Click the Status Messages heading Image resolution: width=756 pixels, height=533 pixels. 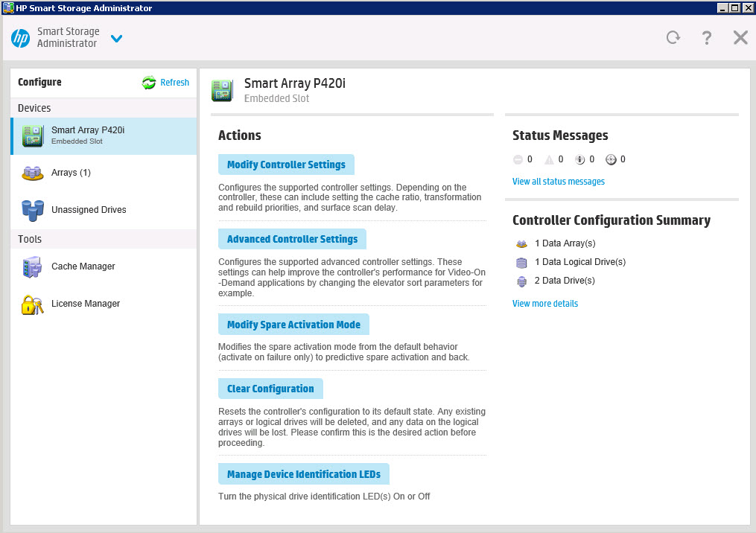point(560,135)
